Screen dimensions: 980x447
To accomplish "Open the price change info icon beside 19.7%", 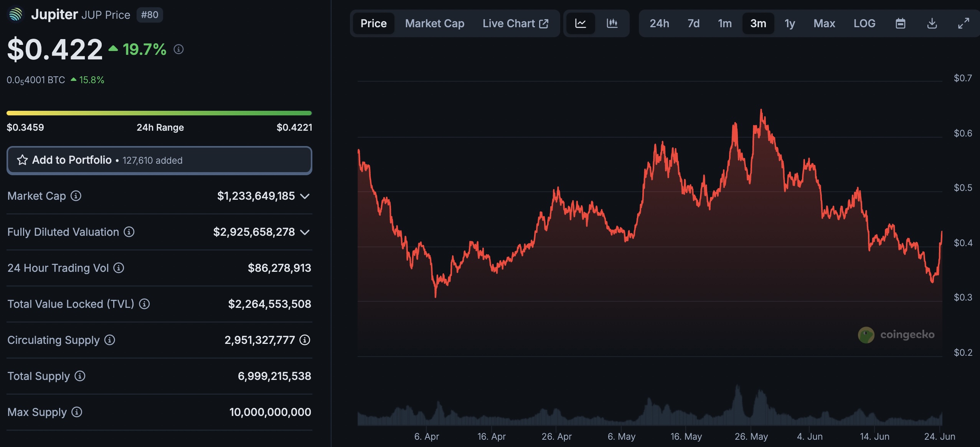I will 178,49.
